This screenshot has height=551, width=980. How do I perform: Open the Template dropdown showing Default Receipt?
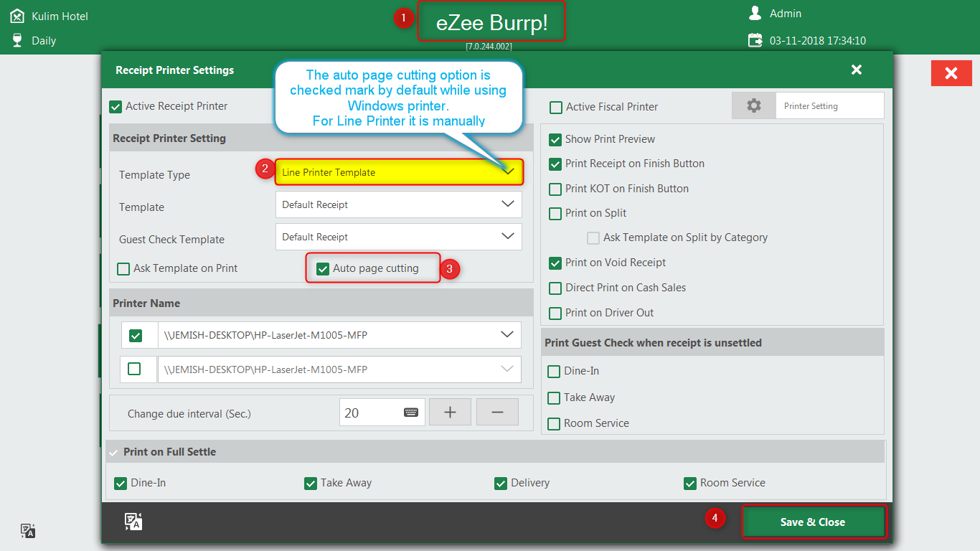coord(399,204)
